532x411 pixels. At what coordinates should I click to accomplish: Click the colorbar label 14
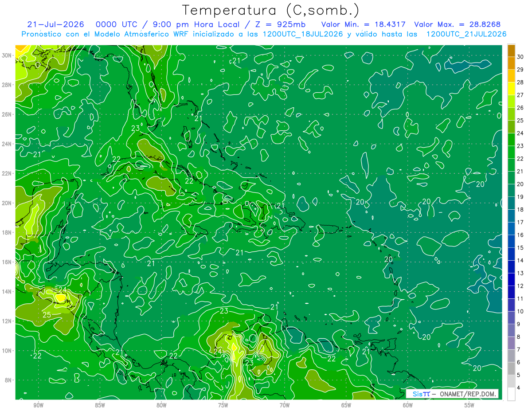coord(520,260)
